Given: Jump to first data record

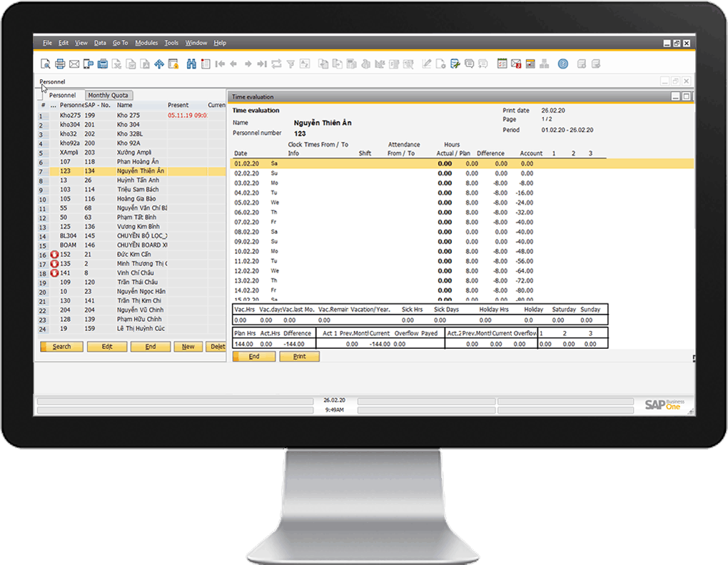Looking at the screenshot, I should pyautogui.click(x=220, y=64).
